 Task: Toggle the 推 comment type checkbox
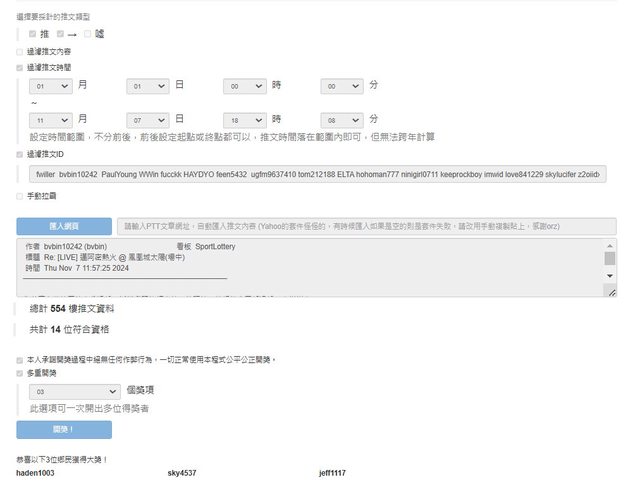[x=33, y=34]
